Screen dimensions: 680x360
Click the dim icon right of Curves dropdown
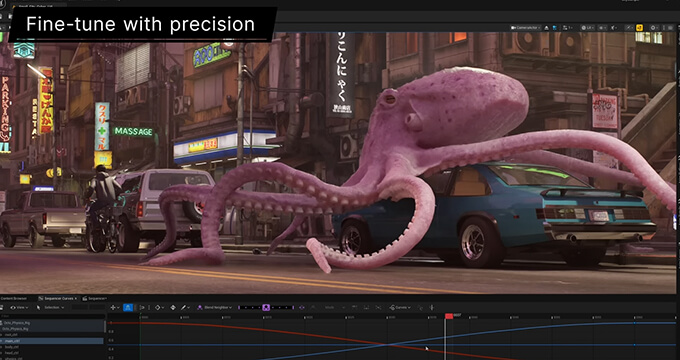pyautogui.click(x=420, y=308)
